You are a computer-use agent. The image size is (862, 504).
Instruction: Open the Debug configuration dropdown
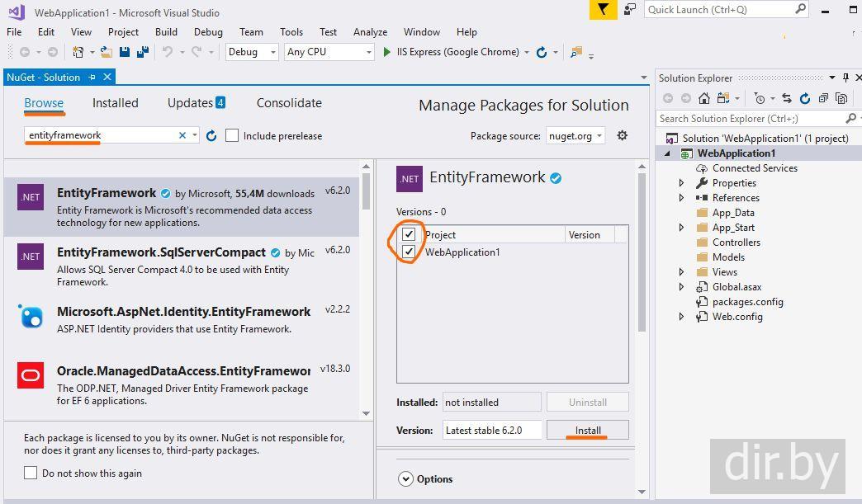tap(252, 52)
